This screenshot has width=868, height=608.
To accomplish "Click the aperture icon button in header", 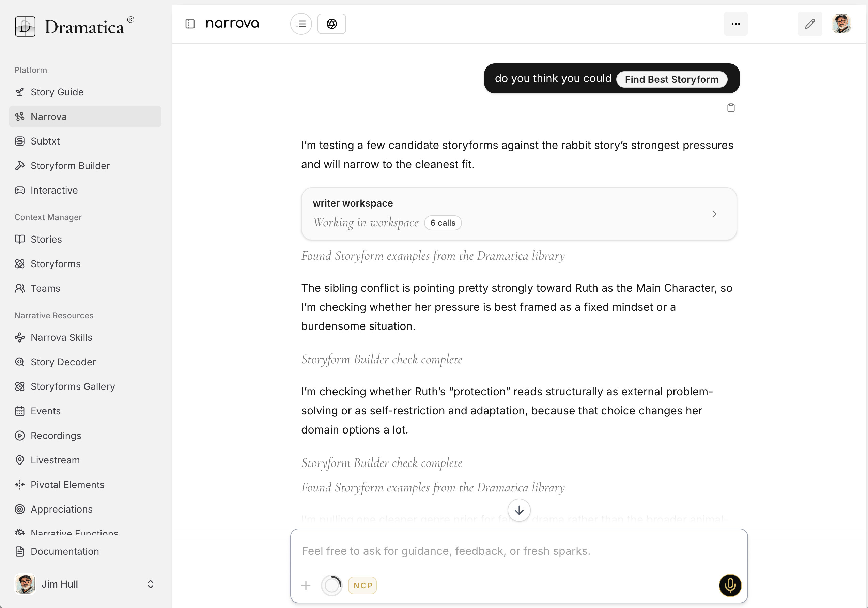I will pyautogui.click(x=331, y=24).
